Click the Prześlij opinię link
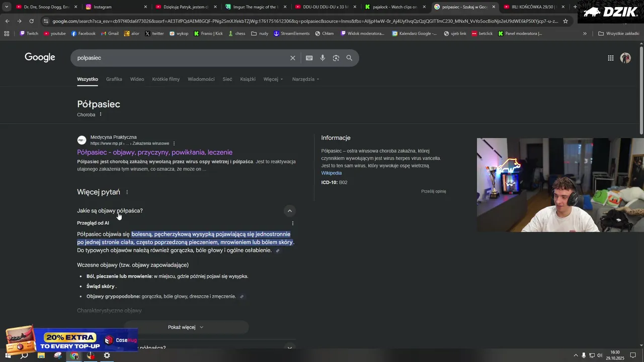This screenshot has height=362, width=644. coord(434,191)
